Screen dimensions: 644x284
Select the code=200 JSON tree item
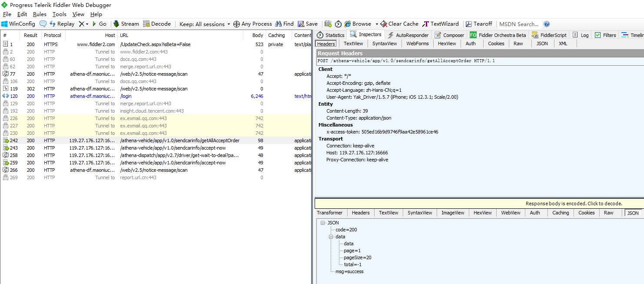click(x=346, y=230)
